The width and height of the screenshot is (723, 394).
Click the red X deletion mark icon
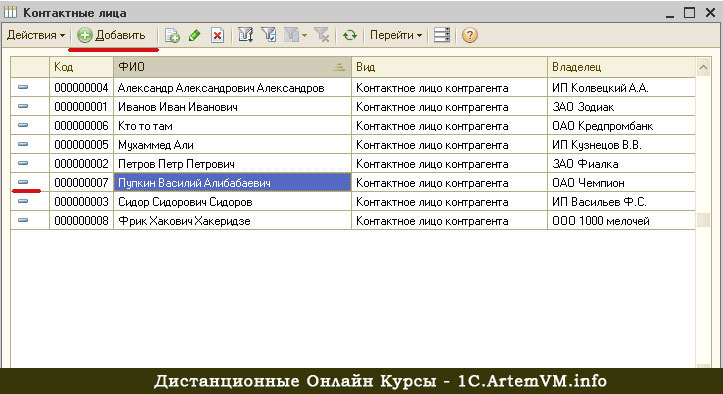pos(217,36)
